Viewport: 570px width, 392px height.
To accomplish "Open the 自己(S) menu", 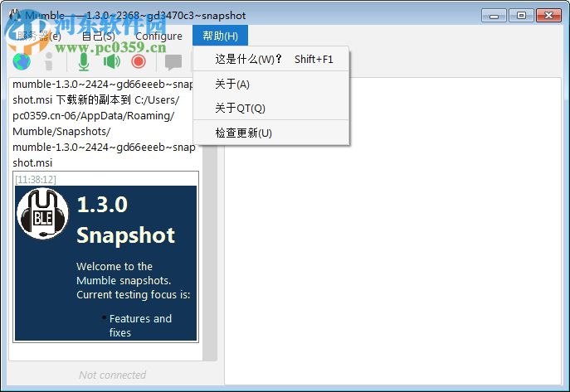I will pos(99,36).
